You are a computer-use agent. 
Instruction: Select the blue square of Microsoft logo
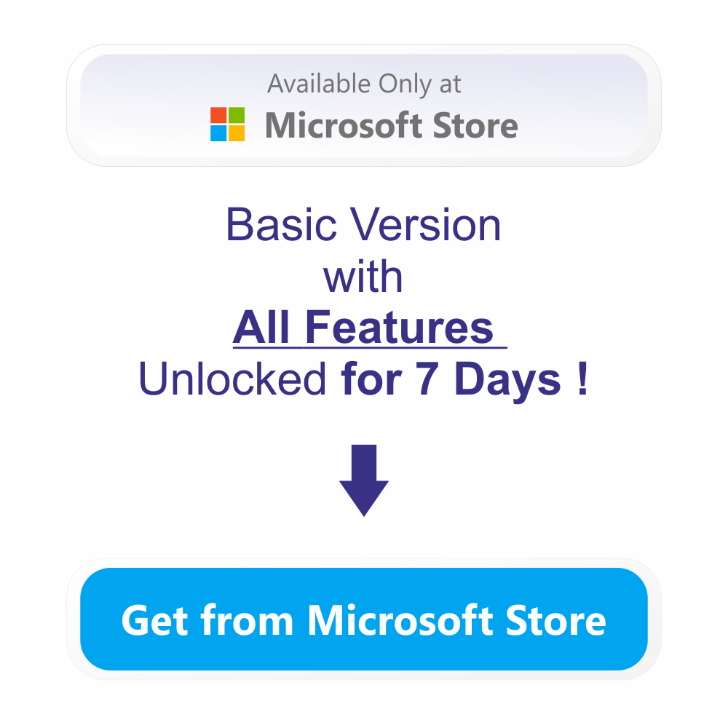tap(218, 133)
